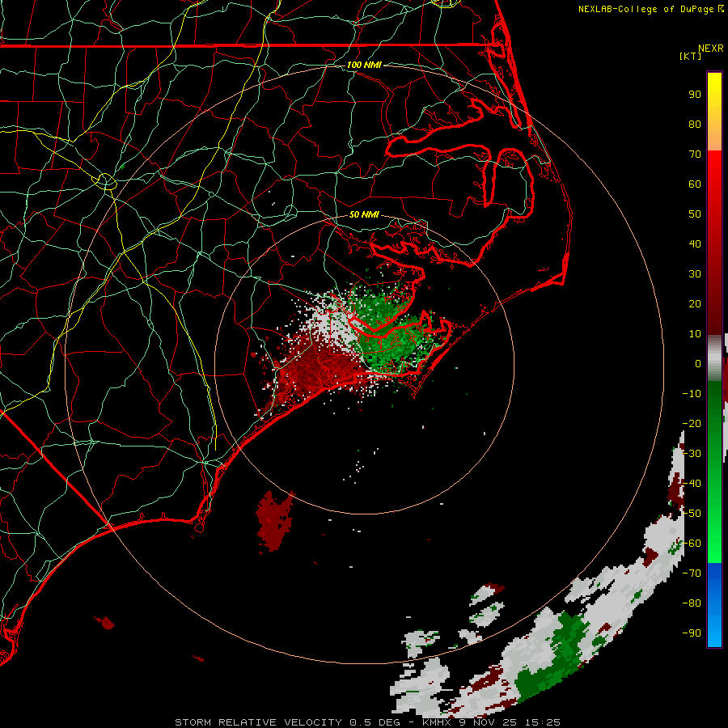
Task: Click the 60 value on the velocity scale
Action: [x=695, y=184]
